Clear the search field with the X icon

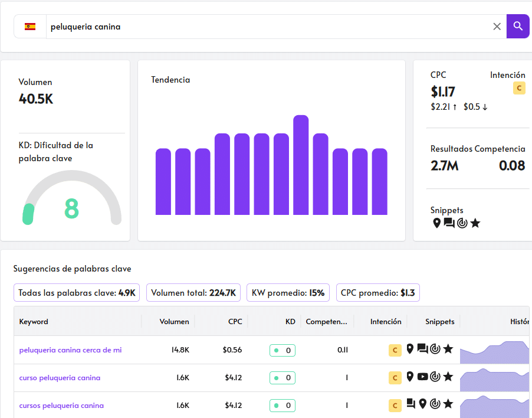pyautogui.click(x=497, y=26)
